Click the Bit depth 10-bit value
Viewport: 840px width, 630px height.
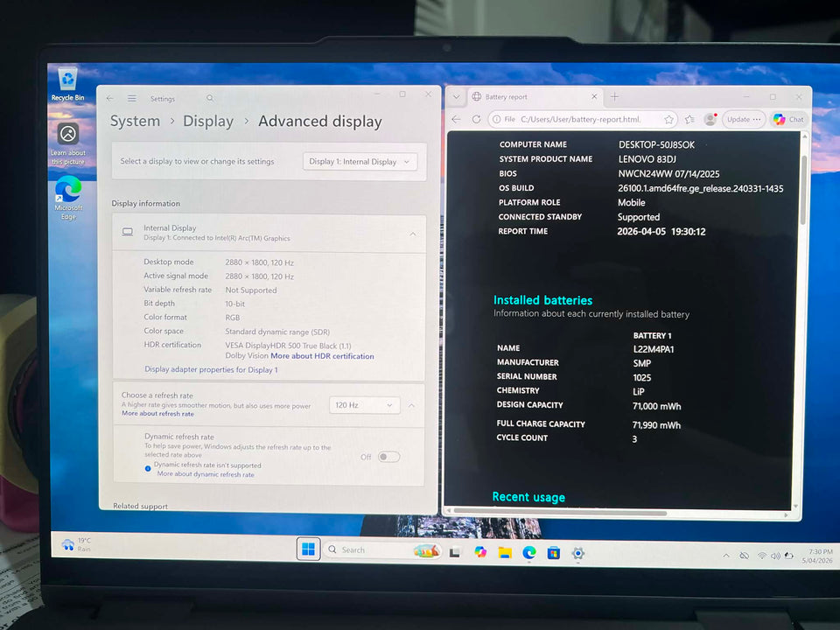234,304
